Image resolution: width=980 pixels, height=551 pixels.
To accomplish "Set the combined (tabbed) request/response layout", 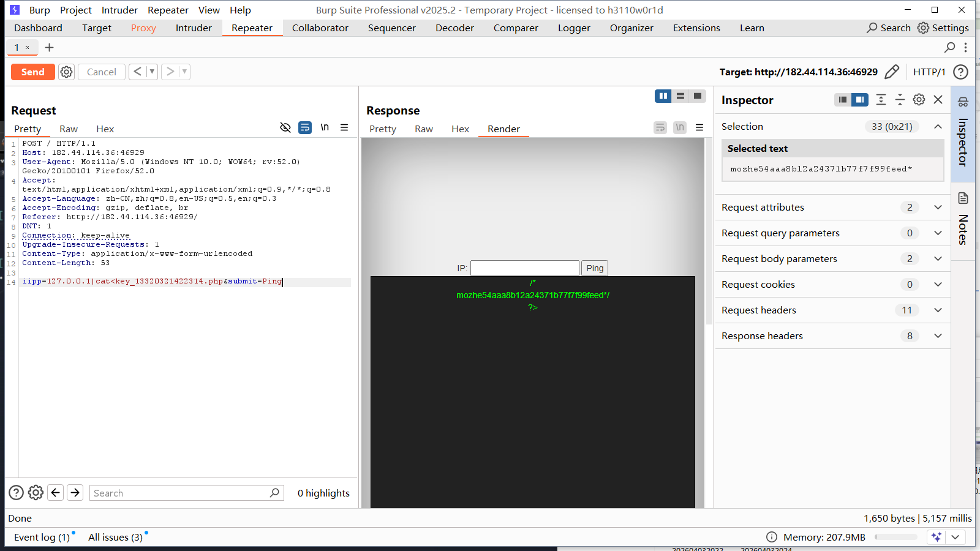I will [x=698, y=96].
